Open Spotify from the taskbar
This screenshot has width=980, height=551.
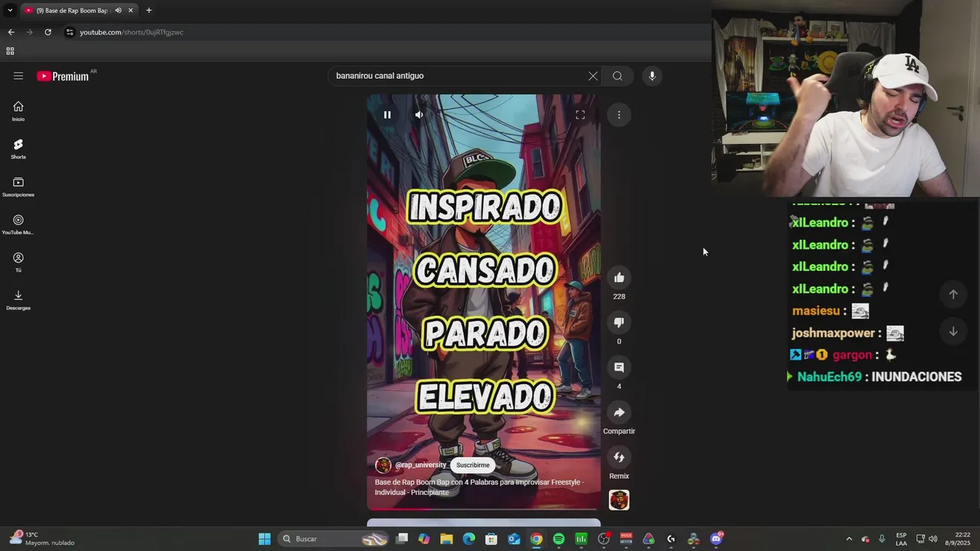click(559, 539)
